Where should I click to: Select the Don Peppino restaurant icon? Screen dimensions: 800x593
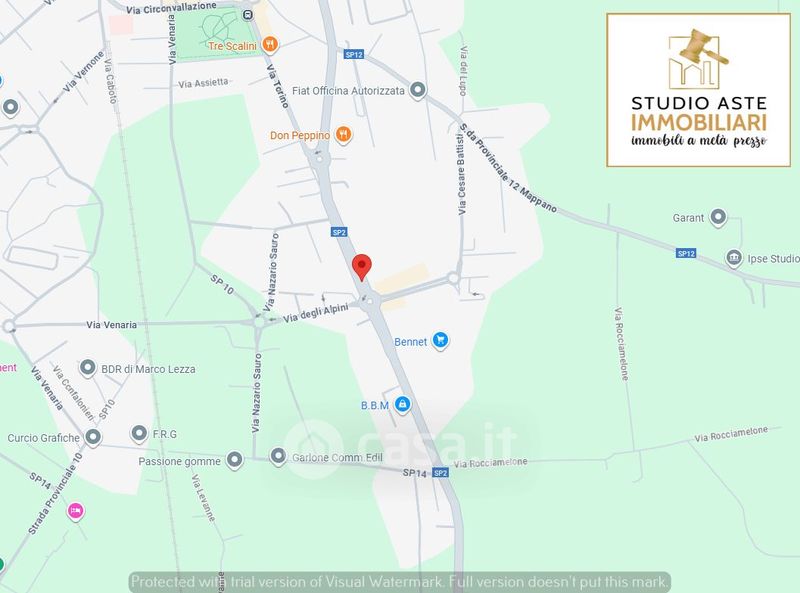click(x=344, y=135)
